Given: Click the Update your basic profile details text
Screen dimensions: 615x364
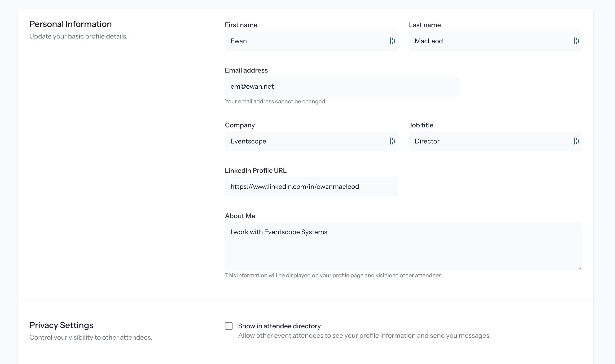Looking at the screenshot, I should [x=79, y=36].
